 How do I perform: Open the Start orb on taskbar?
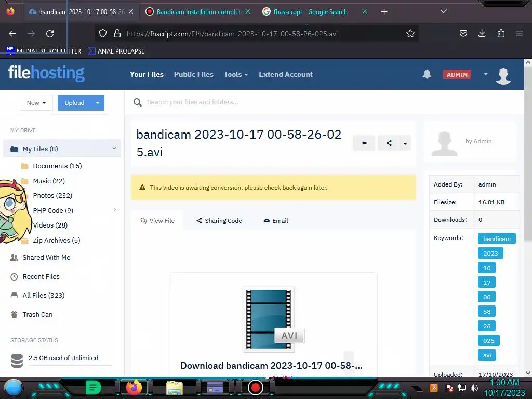(x=14, y=388)
